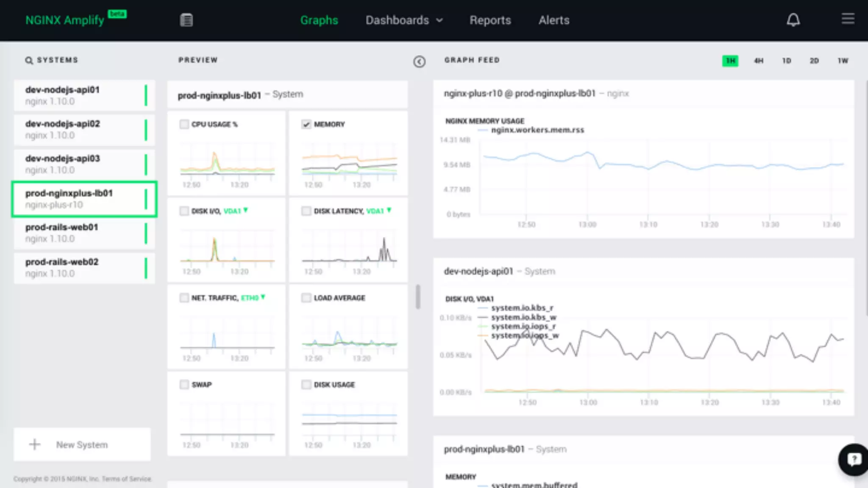Click the SYSTEMS panel heading
Screen dimensions: 868x488
click(x=57, y=60)
